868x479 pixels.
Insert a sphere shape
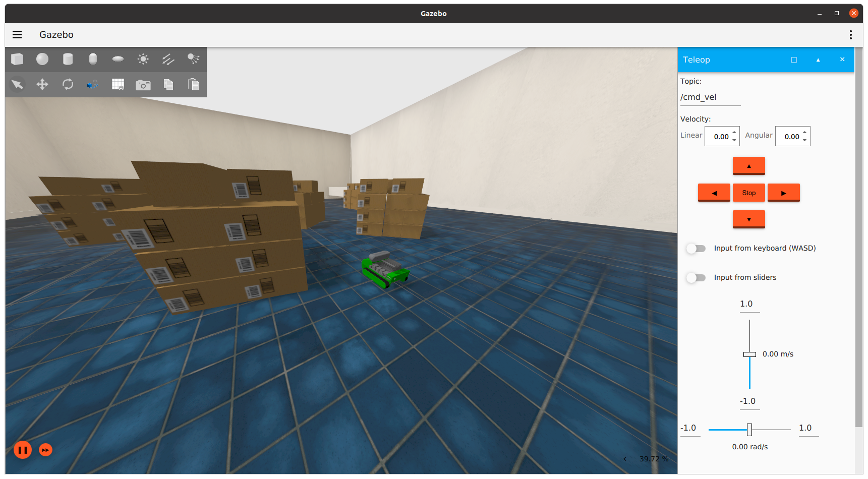[42, 59]
